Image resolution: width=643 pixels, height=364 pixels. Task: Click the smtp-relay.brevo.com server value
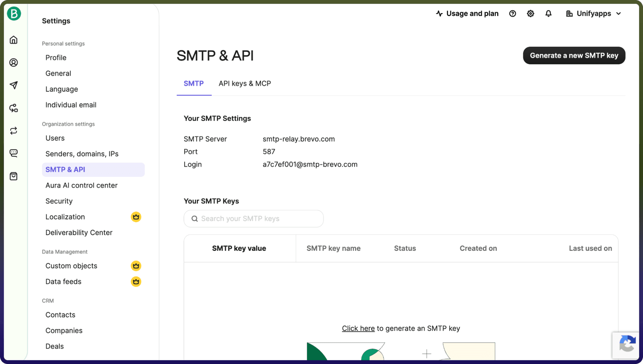[x=299, y=139]
